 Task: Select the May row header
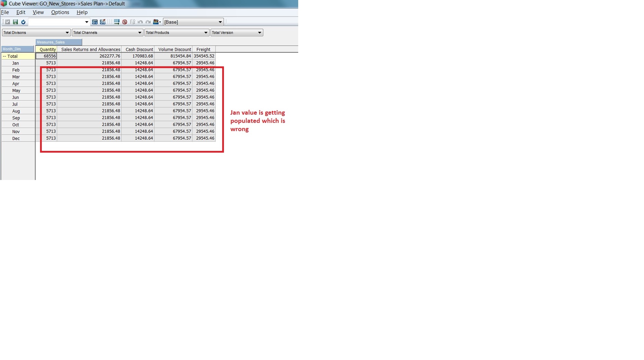[18, 90]
